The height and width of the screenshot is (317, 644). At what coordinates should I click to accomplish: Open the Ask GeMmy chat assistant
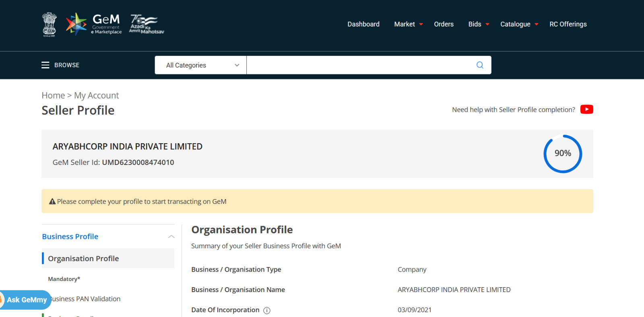[25, 300]
